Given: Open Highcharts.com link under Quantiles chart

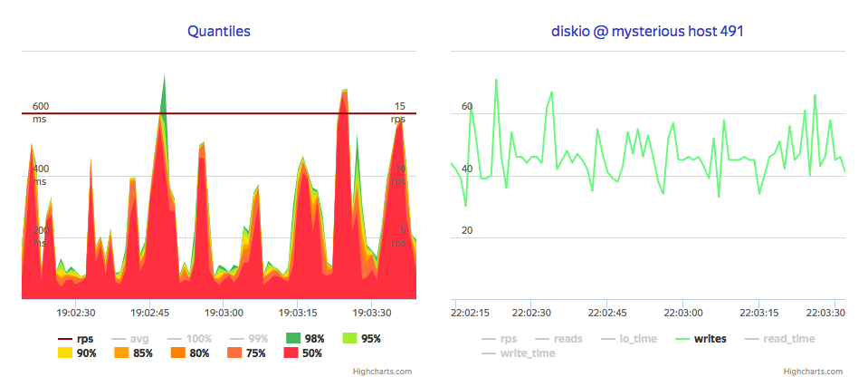Looking at the screenshot, I should pos(382,372).
